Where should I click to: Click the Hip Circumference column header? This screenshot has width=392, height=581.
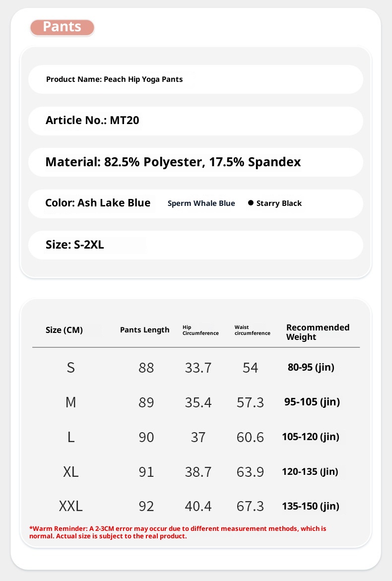(200, 330)
